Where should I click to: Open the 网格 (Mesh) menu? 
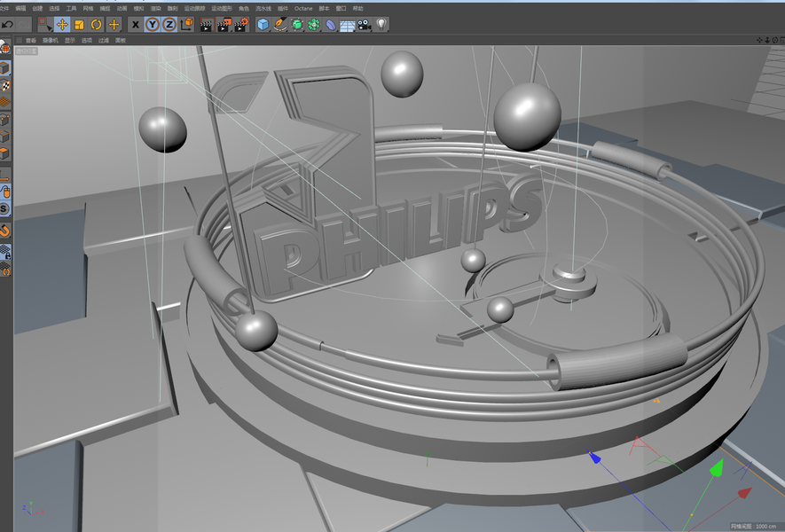click(88, 9)
